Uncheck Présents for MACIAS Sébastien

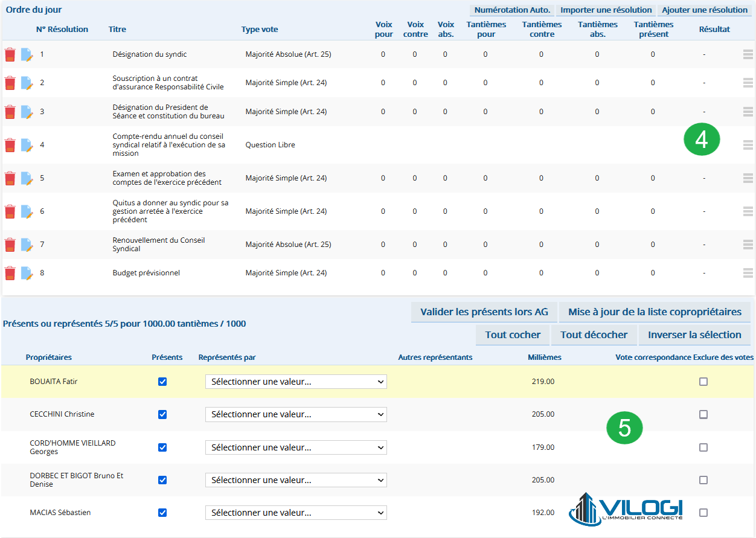pyautogui.click(x=162, y=513)
